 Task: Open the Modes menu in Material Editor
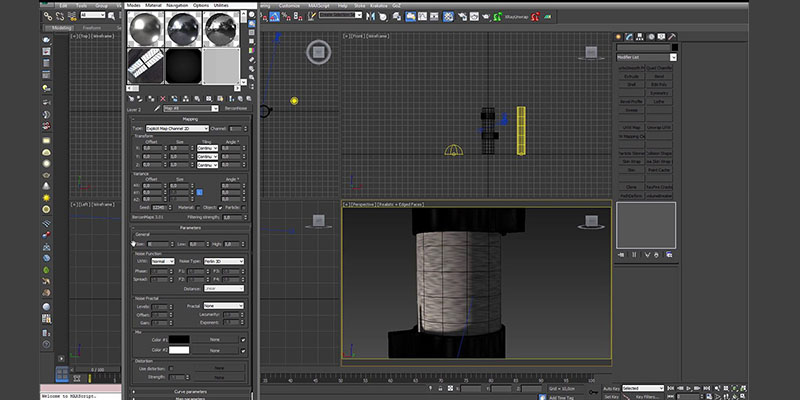coord(133,5)
